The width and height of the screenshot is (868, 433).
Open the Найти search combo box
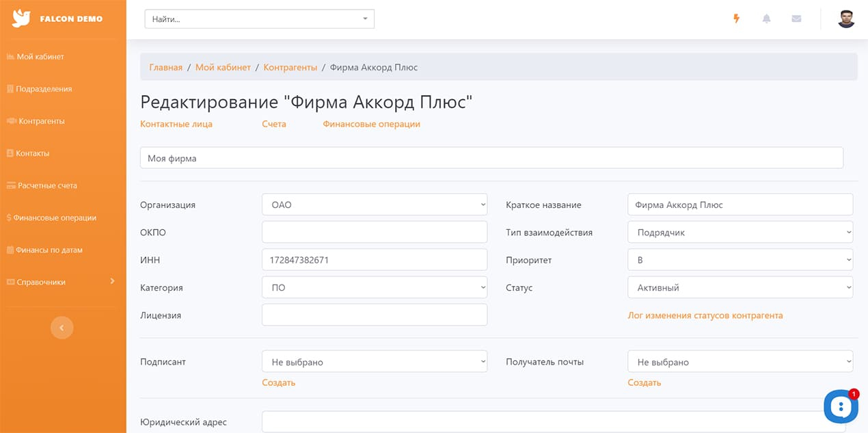(259, 19)
